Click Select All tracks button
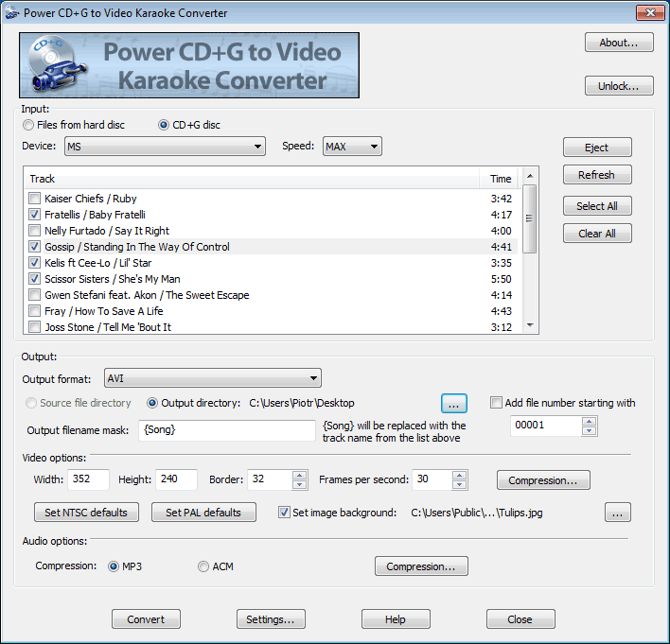The height and width of the screenshot is (644, 670). tap(597, 206)
